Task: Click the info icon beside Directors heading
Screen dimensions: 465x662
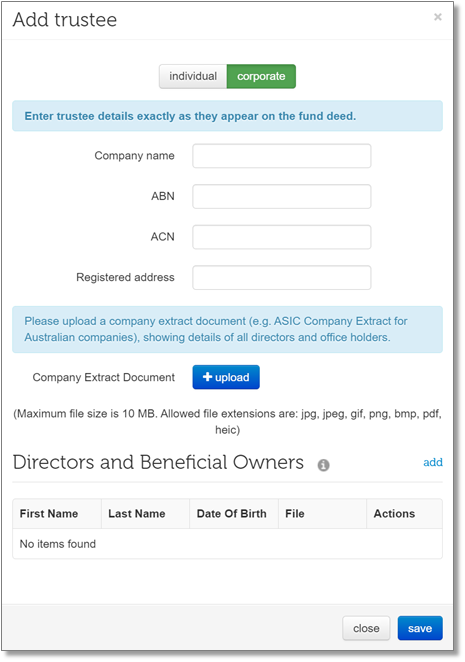Action: pos(324,465)
